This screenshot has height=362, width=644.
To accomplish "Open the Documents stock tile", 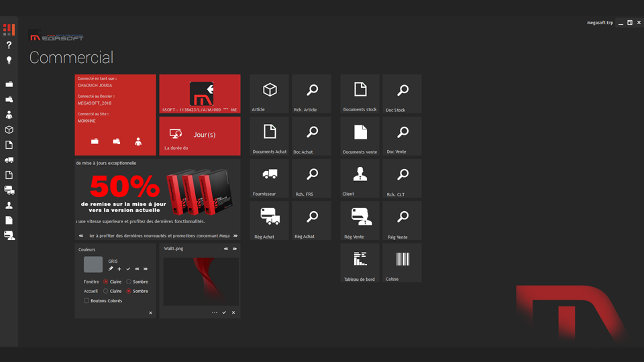I will (360, 94).
